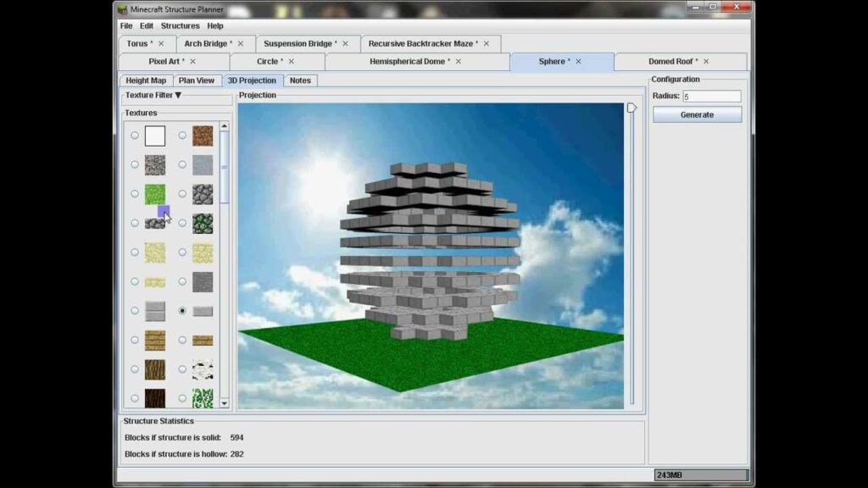Screen dimensions: 868x488
Task: Expand the Texture Filter dropdown arrow
Action: click(x=178, y=95)
